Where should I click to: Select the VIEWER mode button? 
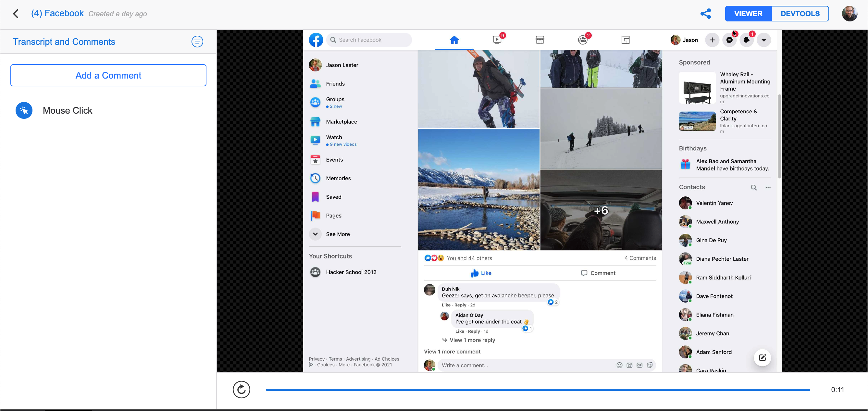(x=748, y=14)
